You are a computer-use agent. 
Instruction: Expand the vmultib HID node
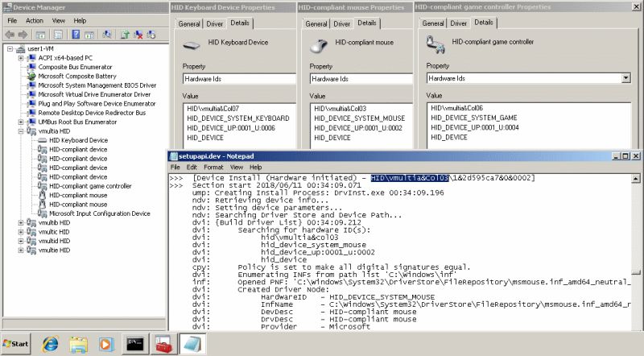click(x=21, y=223)
